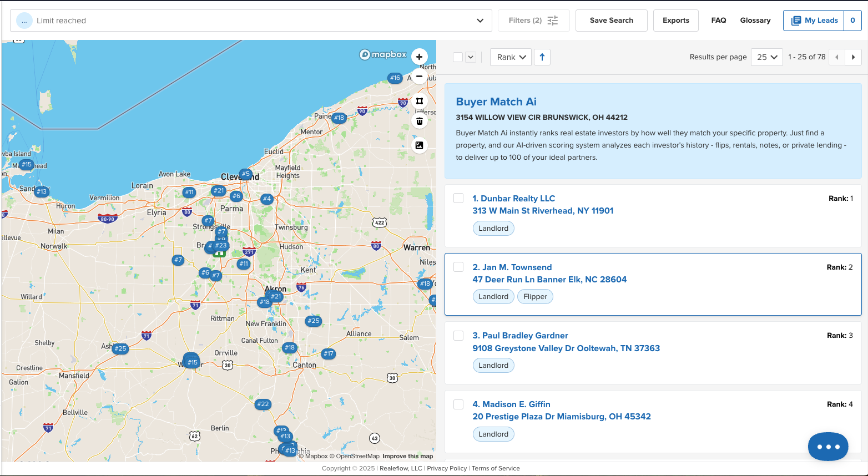Select map marker #5 at Cleveland
The width and height of the screenshot is (868, 476).
pyautogui.click(x=245, y=174)
